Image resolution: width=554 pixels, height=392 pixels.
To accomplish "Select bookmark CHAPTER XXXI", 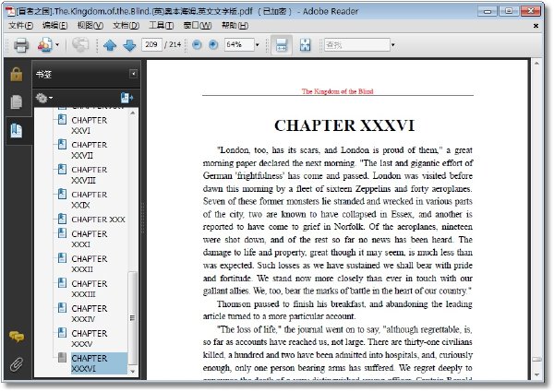I will point(89,239).
